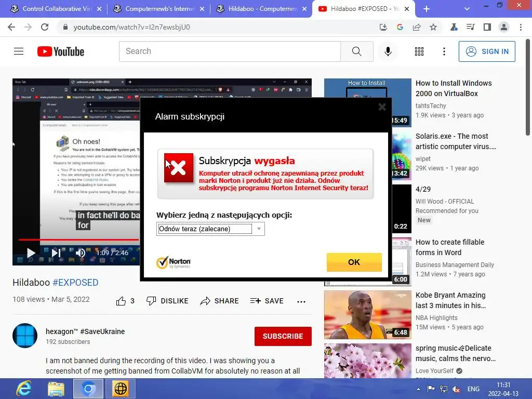Switch to Hildaboo - Computernewb tab
Screen dimensions: 532x399
click(262, 9)
